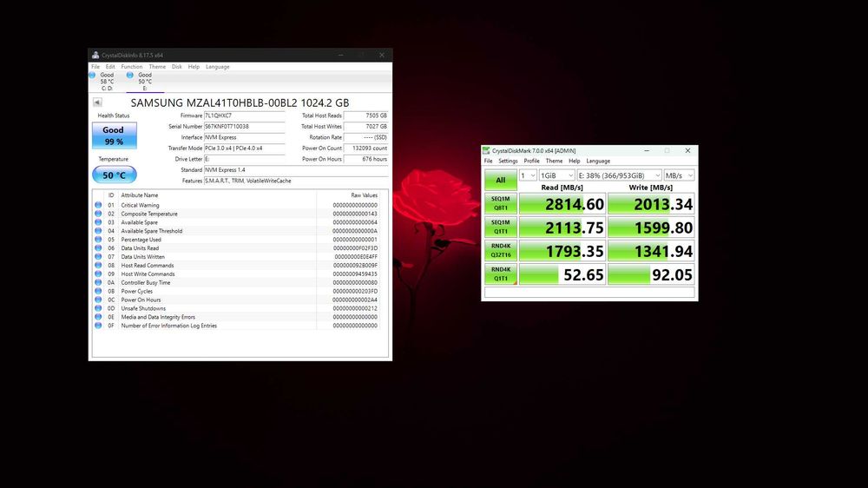The image size is (868, 488).
Task: Click the Power On Hours value
Action: click(x=366, y=159)
